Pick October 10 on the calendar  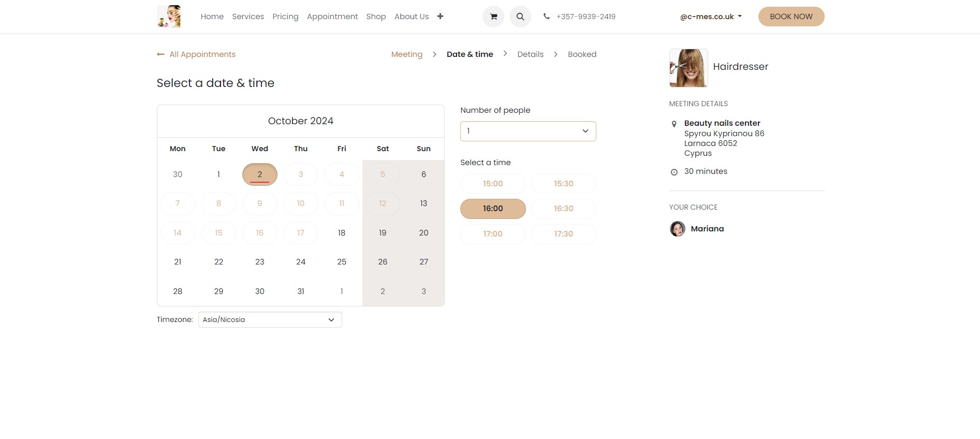coord(301,203)
